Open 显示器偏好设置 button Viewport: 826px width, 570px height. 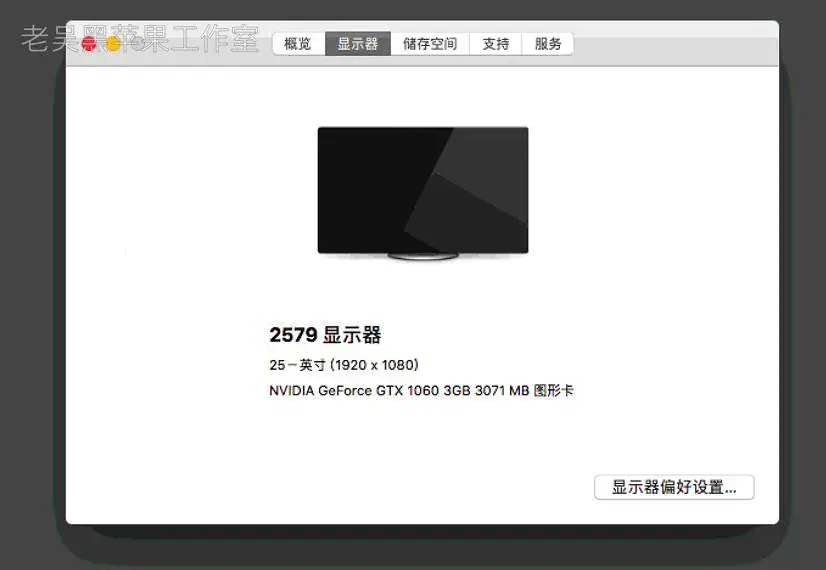674,487
